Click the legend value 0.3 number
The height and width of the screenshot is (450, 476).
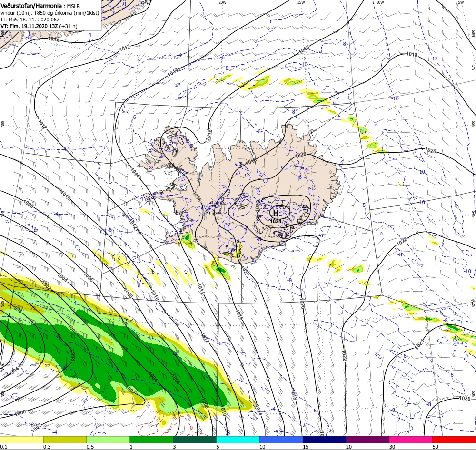click(x=47, y=447)
